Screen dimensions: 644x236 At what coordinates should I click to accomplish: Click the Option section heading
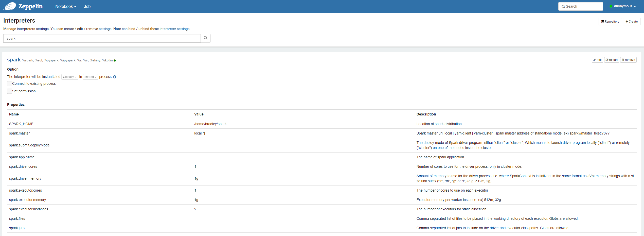click(13, 69)
